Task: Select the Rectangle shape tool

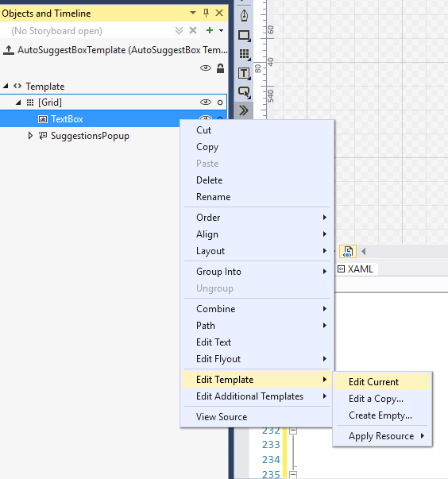Action: click(244, 36)
